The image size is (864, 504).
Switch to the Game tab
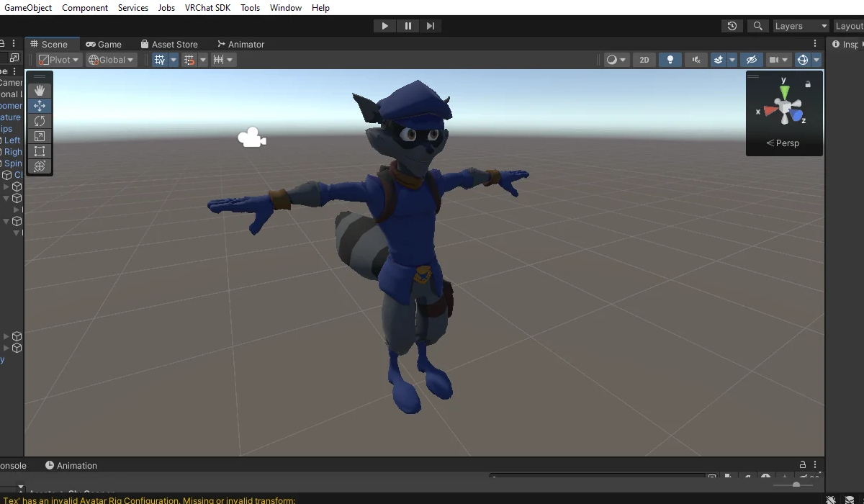click(104, 44)
